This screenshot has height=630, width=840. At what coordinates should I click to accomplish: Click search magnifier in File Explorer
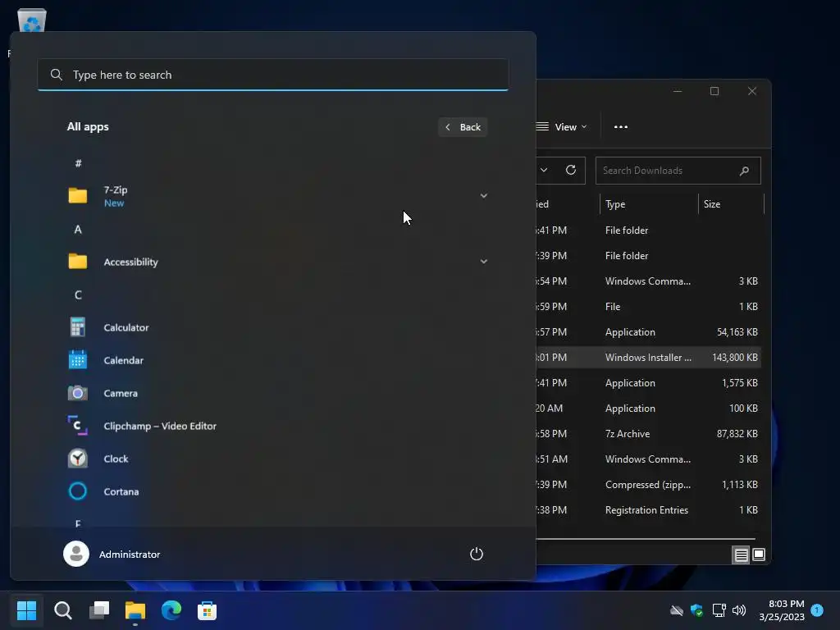pyautogui.click(x=744, y=171)
